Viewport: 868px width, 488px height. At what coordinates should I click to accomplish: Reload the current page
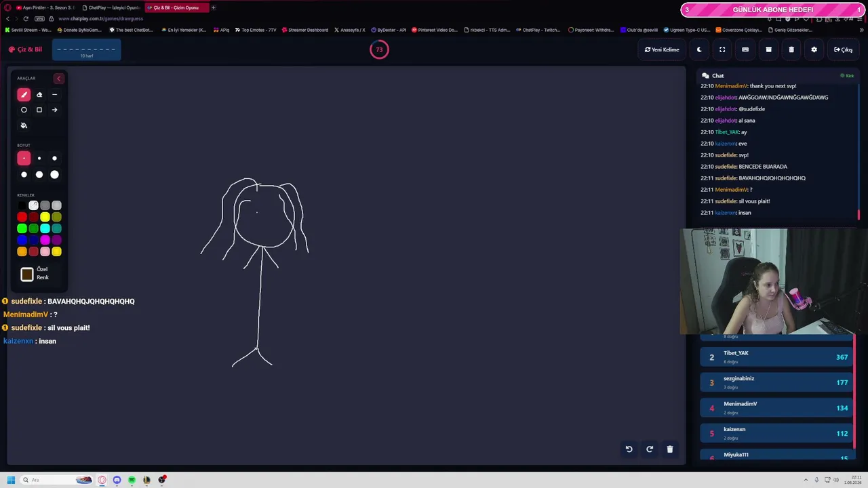[x=26, y=19]
